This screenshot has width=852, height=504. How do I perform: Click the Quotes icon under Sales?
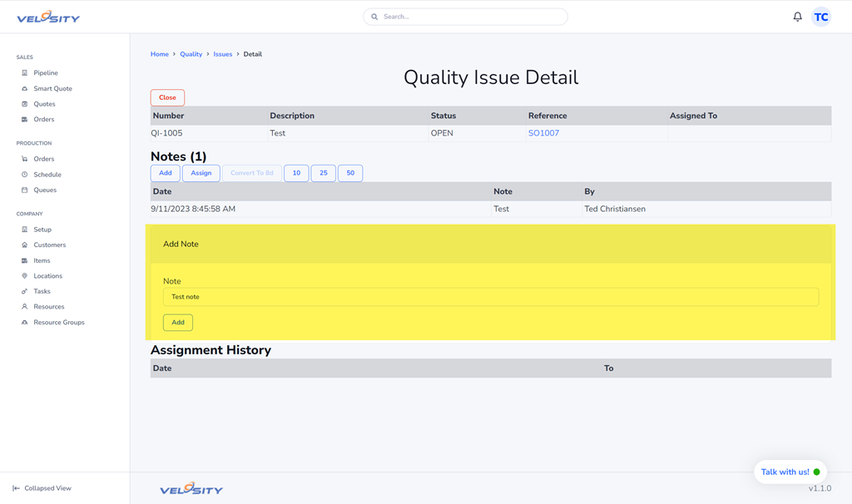click(24, 104)
